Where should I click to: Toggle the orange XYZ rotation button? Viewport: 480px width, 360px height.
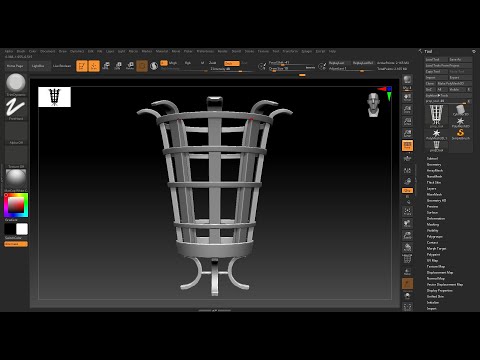tap(407, 191)
